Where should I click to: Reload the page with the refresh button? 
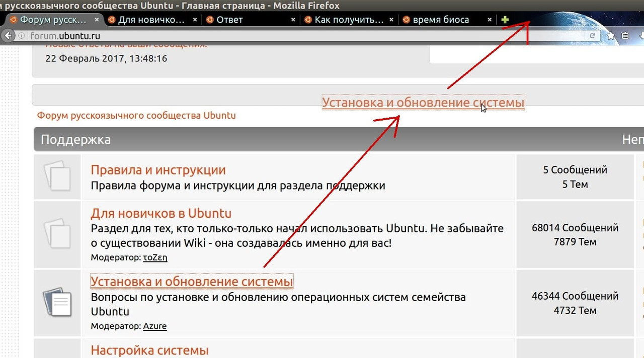[x=592, y=36]
